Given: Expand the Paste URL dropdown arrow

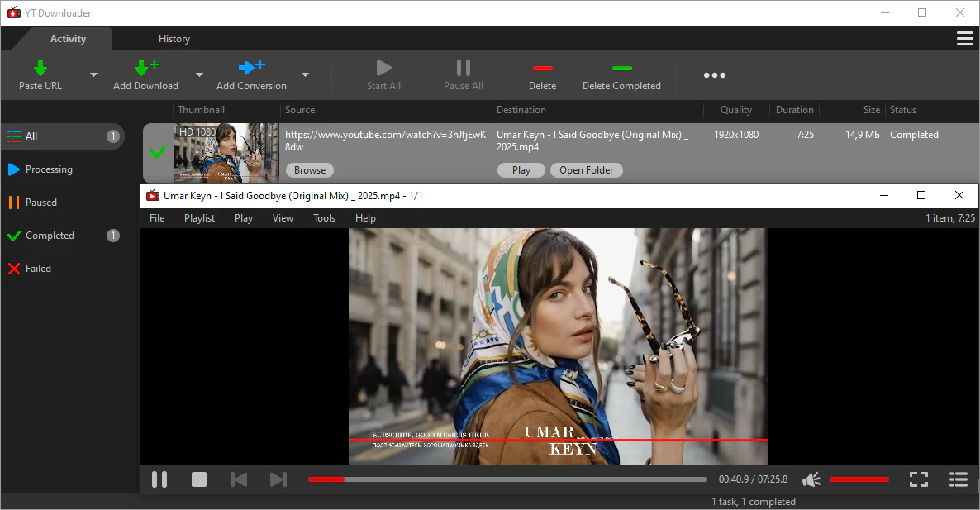Looking at the screenshot, I should tap(93, 75).
